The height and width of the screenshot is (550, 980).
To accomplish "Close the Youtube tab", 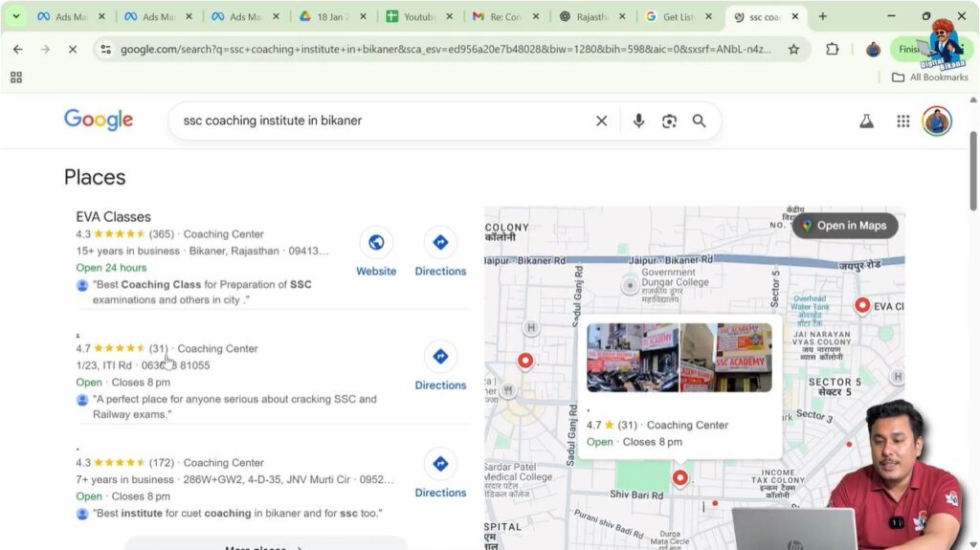I will [x=450, y=17].
